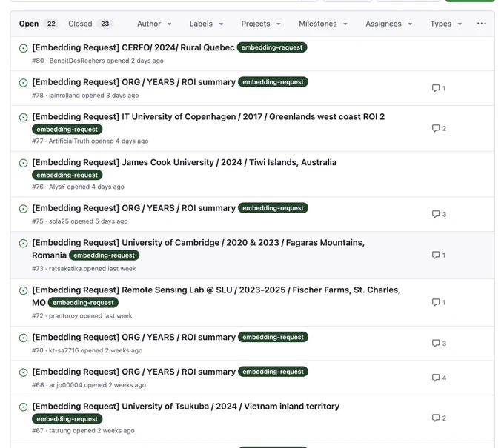Click embedding-request label on Tsukuba Vietnam issue
The image size is (504, 448).
(67, 419)
